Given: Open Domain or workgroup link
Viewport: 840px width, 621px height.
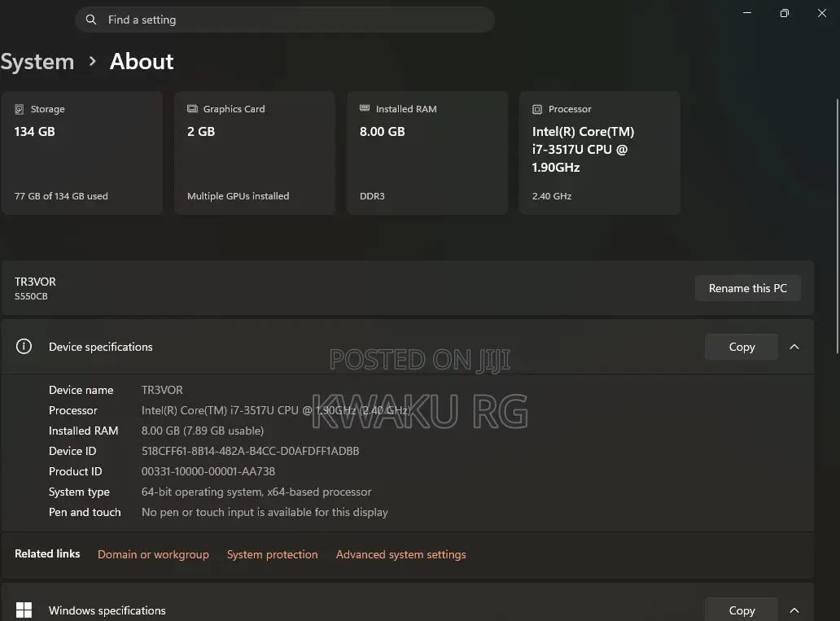Looking at the screenshot, I should [x=153, y=554].
